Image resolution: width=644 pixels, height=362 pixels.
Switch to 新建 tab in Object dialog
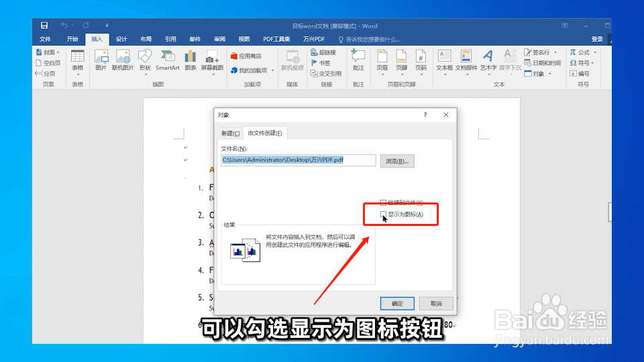[x=230, y=133]
